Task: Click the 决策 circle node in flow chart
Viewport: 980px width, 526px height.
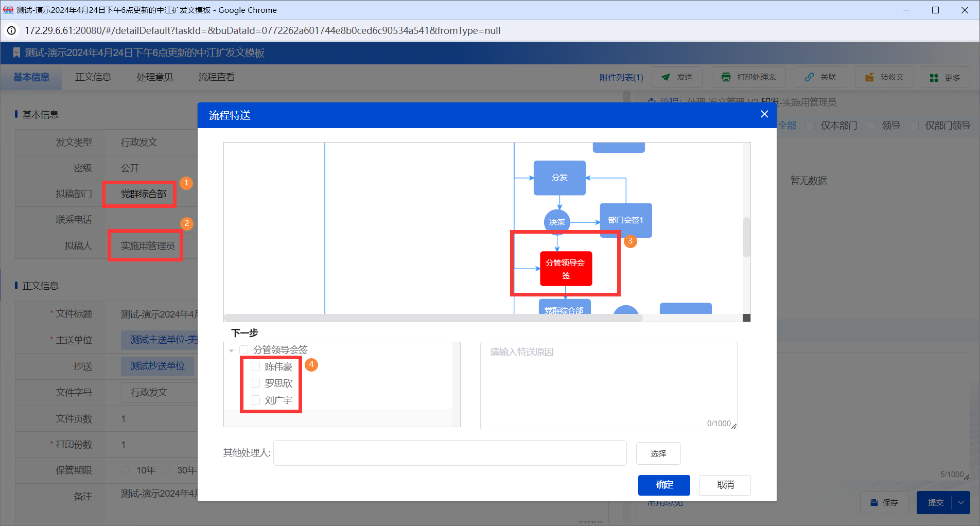Action: coord(557,222)
